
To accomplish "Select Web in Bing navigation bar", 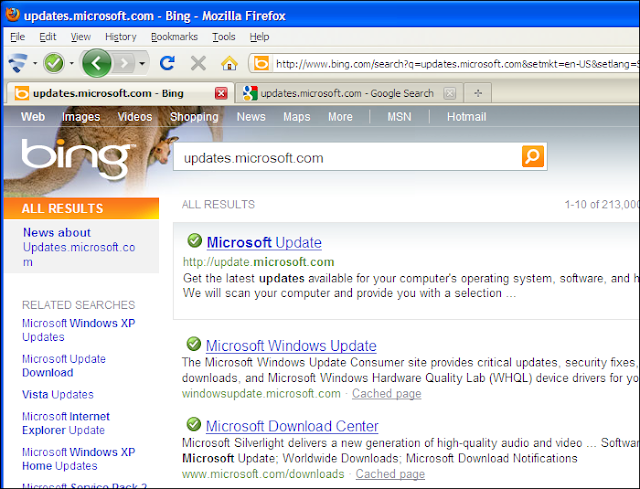I will pyautogui.click(x=33, y=117).
